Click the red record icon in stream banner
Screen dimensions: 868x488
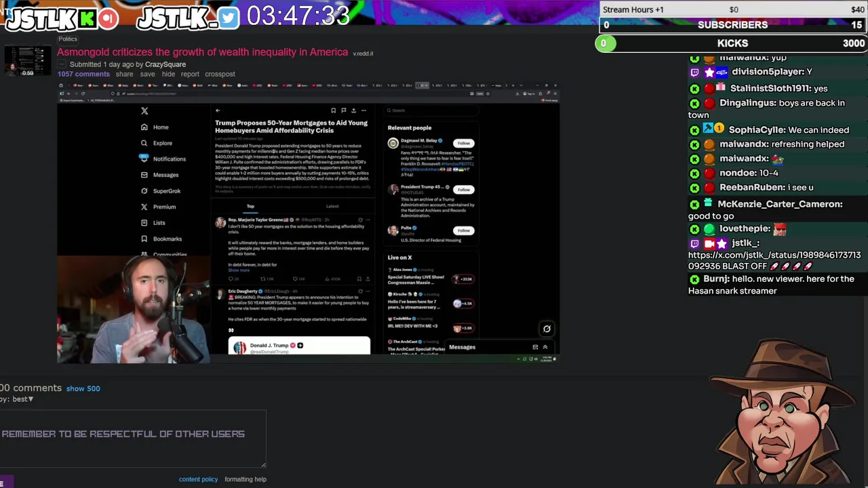click(108, 18)
